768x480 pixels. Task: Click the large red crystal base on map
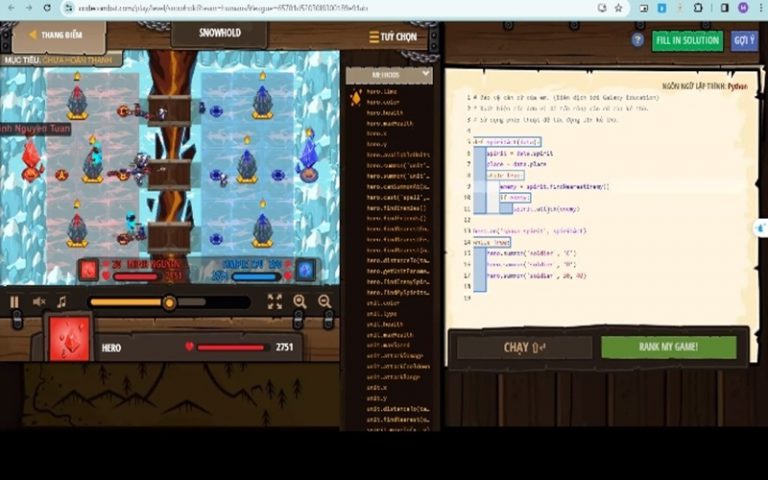click(x=31, y=161)
